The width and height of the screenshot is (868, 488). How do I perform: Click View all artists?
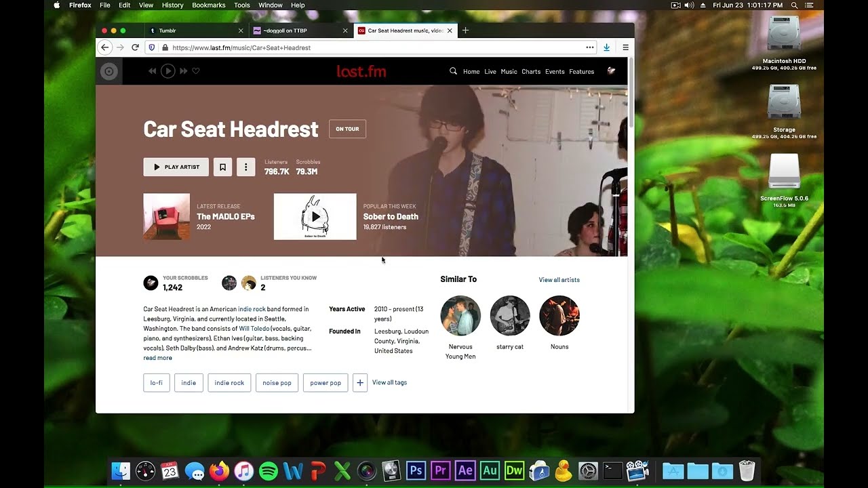click(559, 280)
